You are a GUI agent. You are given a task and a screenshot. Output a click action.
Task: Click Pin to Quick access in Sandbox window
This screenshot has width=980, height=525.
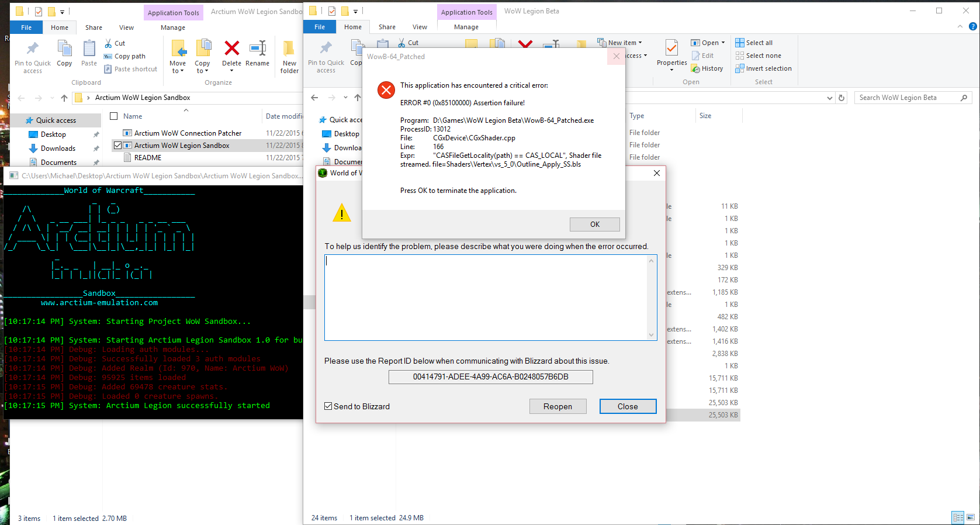(x=33, y=57)
